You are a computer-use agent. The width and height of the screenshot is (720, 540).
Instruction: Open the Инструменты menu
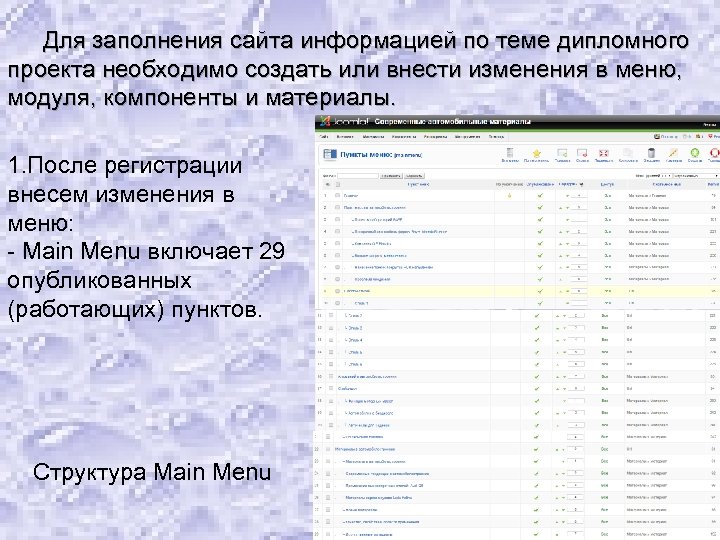pos(467,137)
